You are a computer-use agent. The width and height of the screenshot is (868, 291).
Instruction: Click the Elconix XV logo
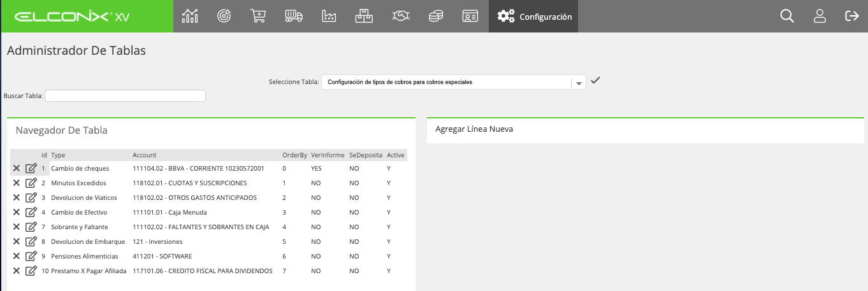[71, 17]
